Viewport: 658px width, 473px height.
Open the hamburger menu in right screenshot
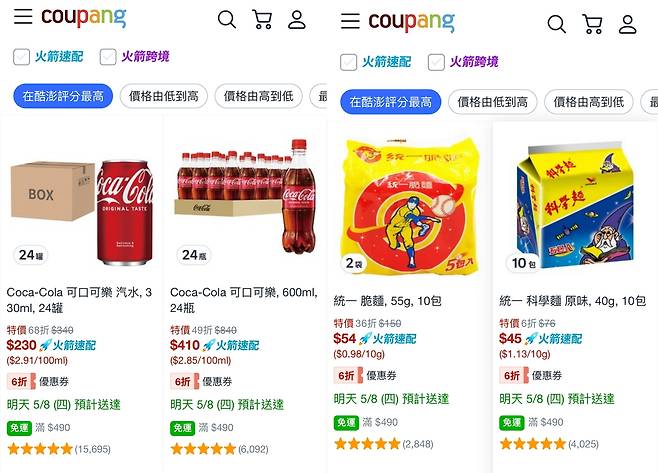pos(350,21)
